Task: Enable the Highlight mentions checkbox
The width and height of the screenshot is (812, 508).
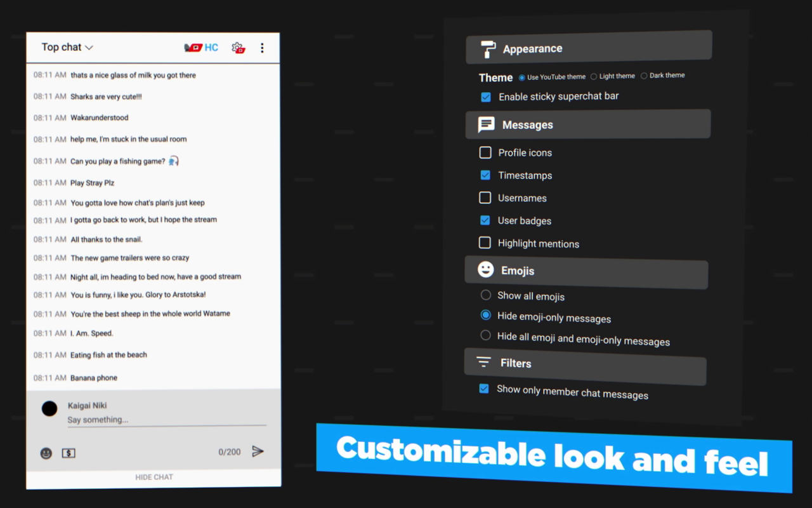Action: [485, 243]
